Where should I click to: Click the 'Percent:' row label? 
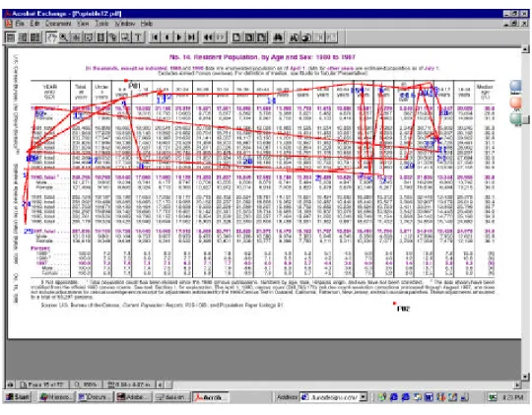click(x=40, y=247)
